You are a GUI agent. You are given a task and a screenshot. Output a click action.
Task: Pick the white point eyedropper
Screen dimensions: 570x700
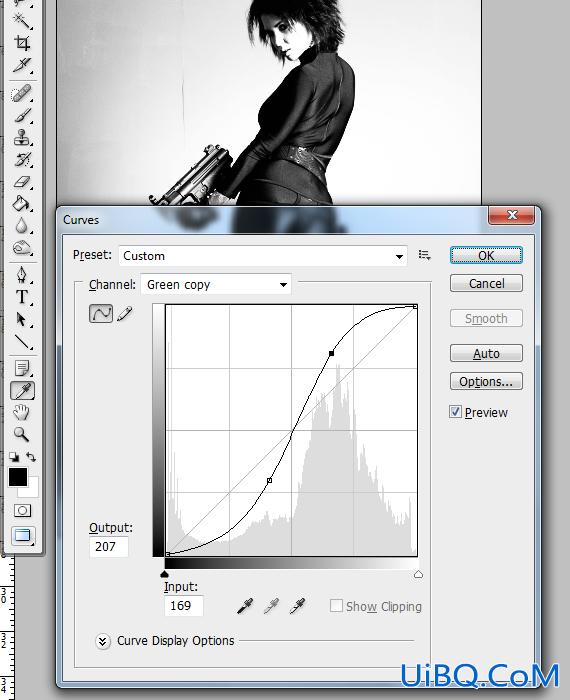click(x=297, y=606)
